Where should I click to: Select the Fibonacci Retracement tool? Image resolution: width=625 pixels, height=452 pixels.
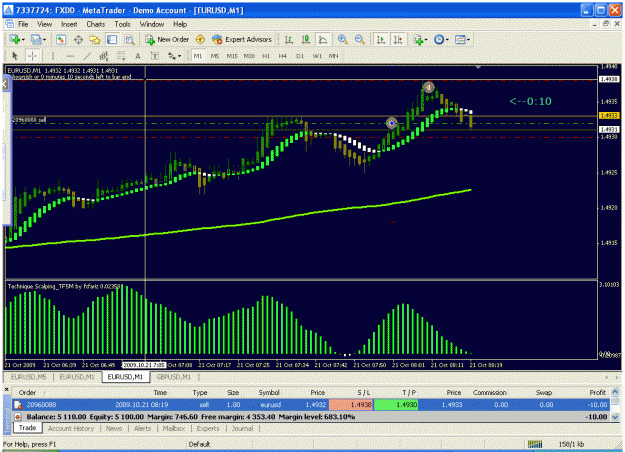click(121, 56)
